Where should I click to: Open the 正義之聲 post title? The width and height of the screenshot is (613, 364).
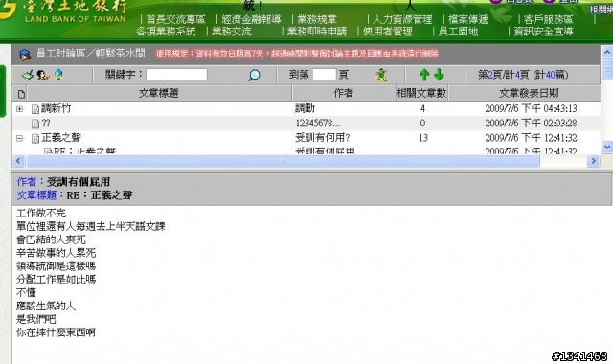pyautogui.click(x=61, y=138)
